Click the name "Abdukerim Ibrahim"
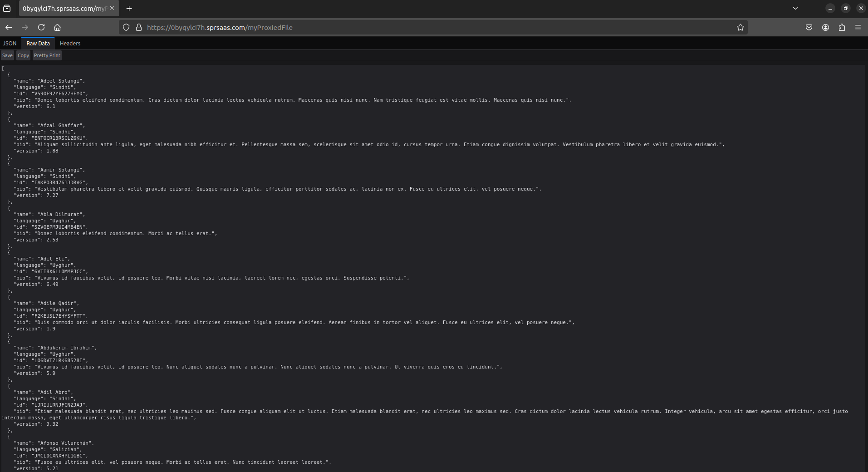Screen dimensions: 868x472 [68, 348]
